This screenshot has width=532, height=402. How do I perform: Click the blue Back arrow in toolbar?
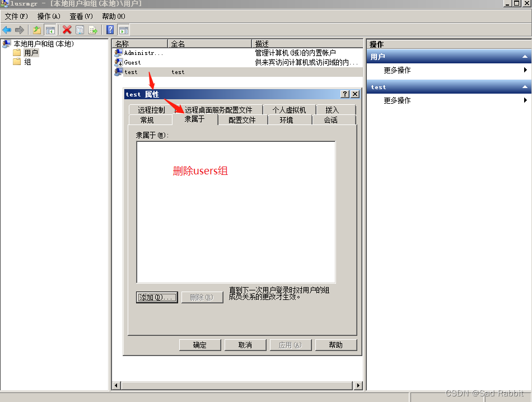coord(7,30)
